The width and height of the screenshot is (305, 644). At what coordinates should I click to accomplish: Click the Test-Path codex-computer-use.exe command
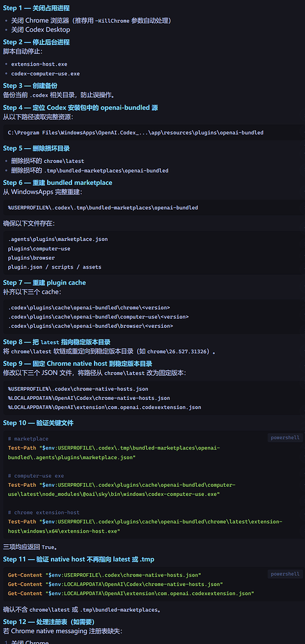122,489
